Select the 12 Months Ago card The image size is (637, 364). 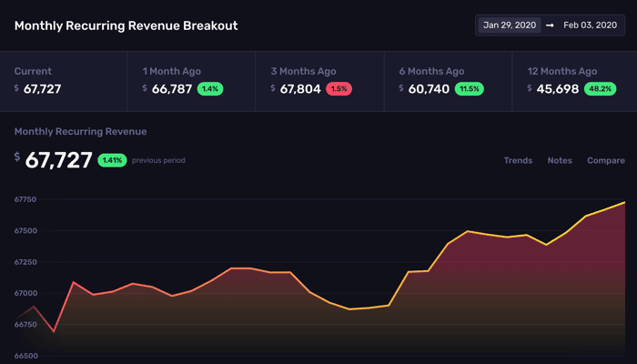(x=574, y=81)
